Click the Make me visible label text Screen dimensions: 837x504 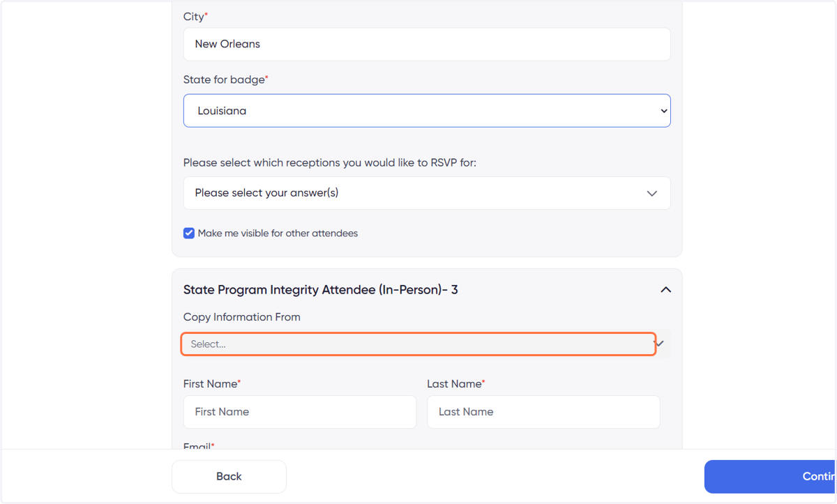click(278, 234)
